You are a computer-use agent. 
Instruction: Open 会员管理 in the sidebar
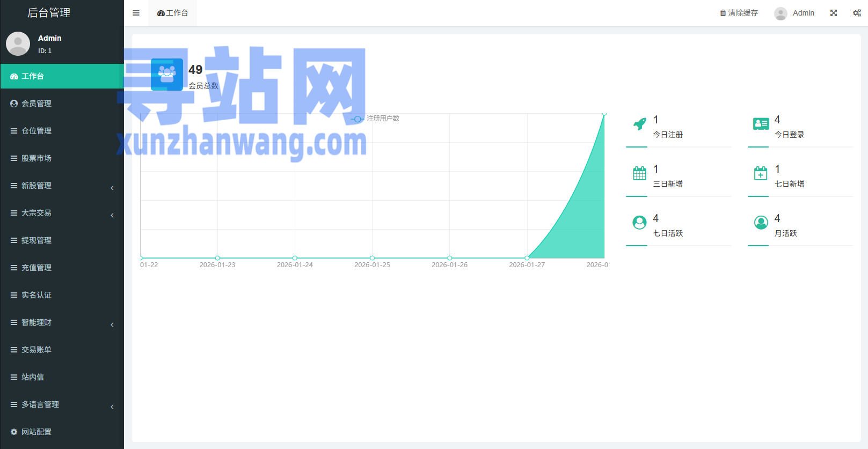(37, 104)
